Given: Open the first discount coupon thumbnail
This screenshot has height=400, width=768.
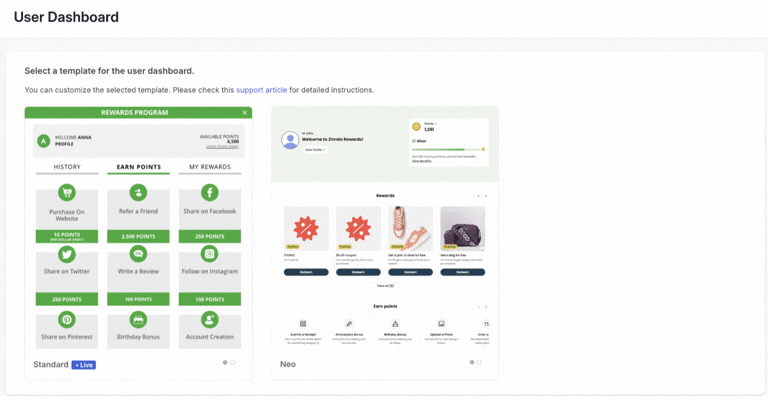Looking at the screenshot, I should point(306,229).
